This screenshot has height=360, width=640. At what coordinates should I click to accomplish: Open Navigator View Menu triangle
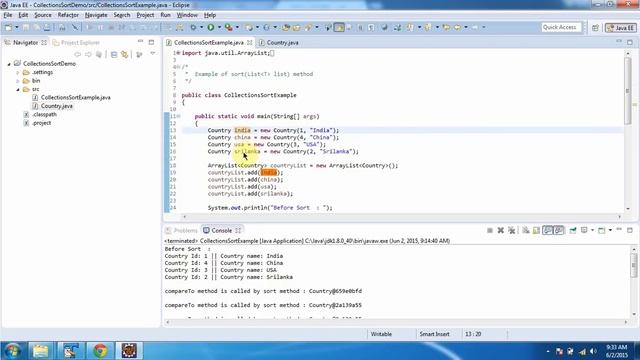point(153,54)
